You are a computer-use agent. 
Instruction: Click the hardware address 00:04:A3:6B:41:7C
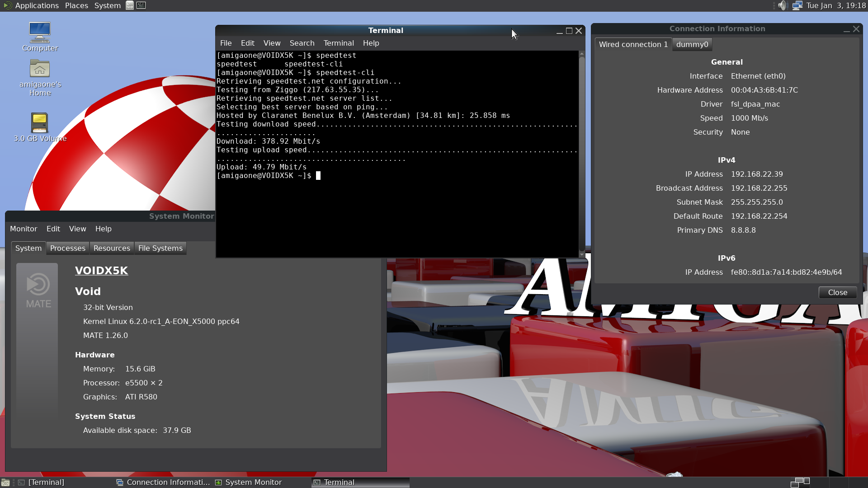tap(764, 90)
